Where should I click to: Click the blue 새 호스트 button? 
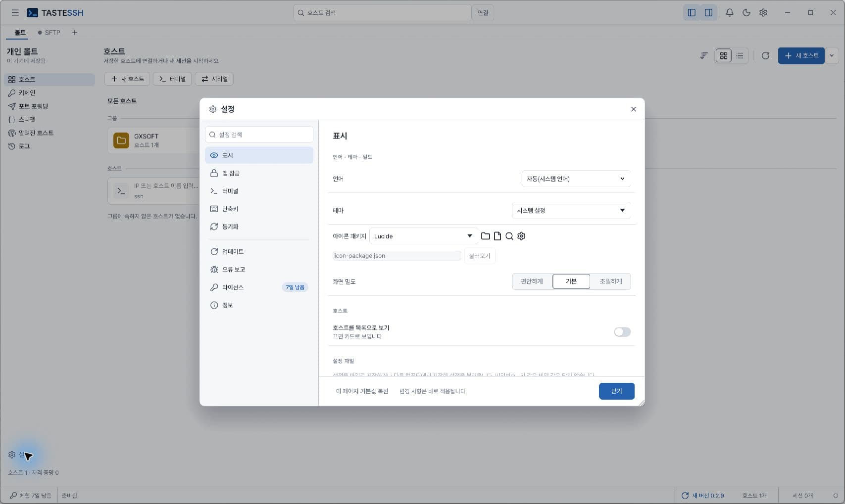coord(801,55)
